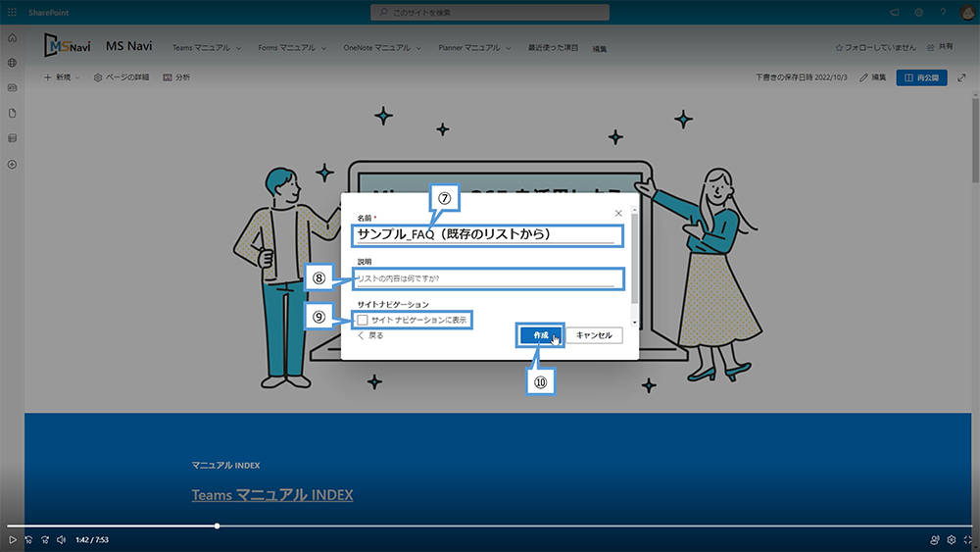Click the 作成 create button

click(541, 335)
